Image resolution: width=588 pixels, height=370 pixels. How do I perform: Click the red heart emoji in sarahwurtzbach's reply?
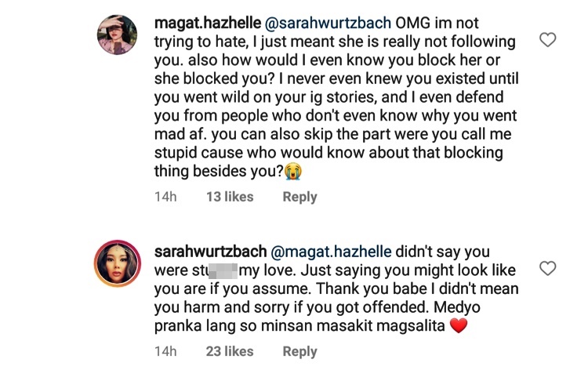click(459, 325)
